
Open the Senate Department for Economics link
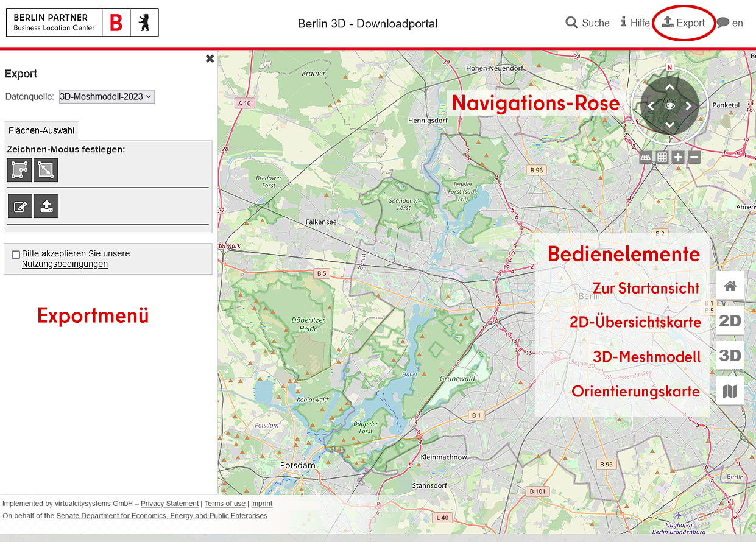162,516
